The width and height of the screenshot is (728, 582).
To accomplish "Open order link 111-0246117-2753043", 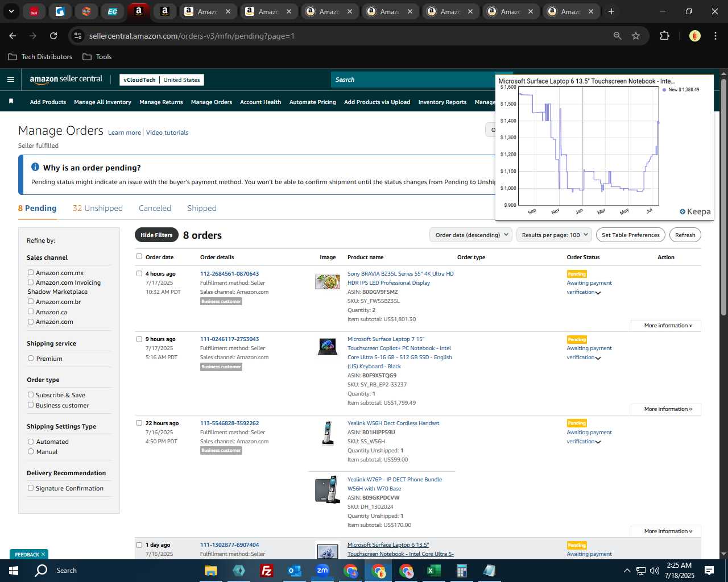I will coord(229,339).
